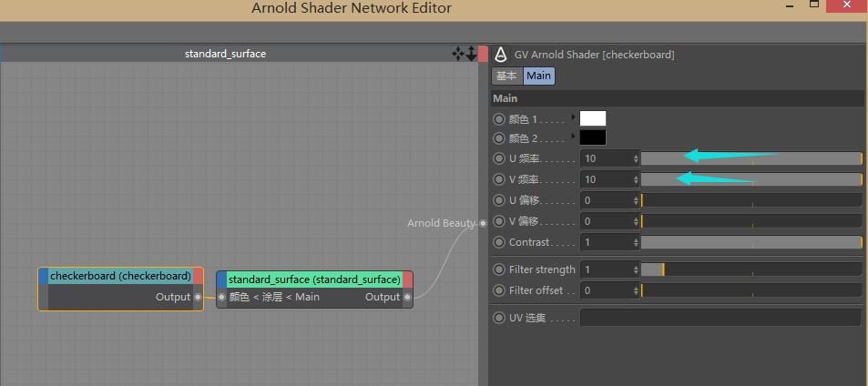Toggle animation dot for U 频率

pyautogui.click(x=499, y=158)
